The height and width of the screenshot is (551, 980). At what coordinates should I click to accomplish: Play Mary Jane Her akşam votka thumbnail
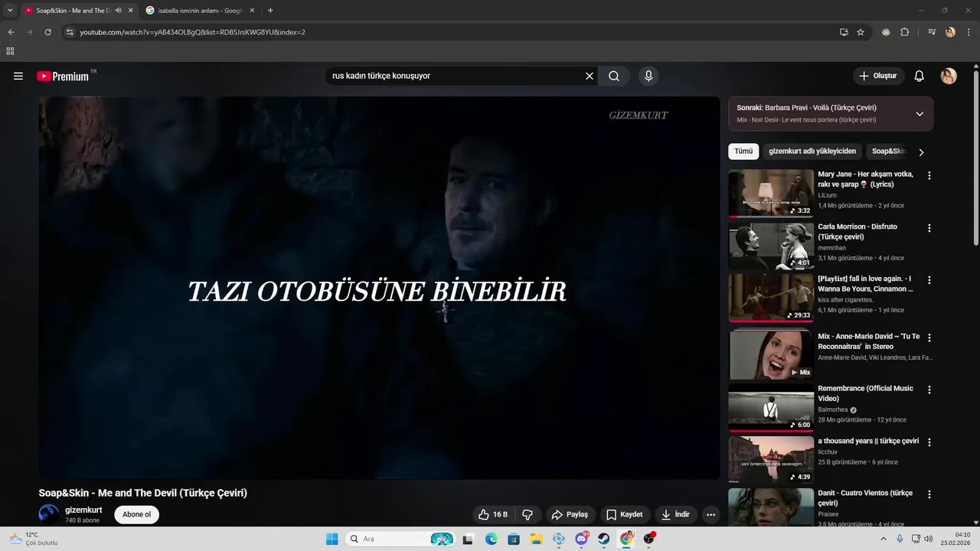[771, 194]
